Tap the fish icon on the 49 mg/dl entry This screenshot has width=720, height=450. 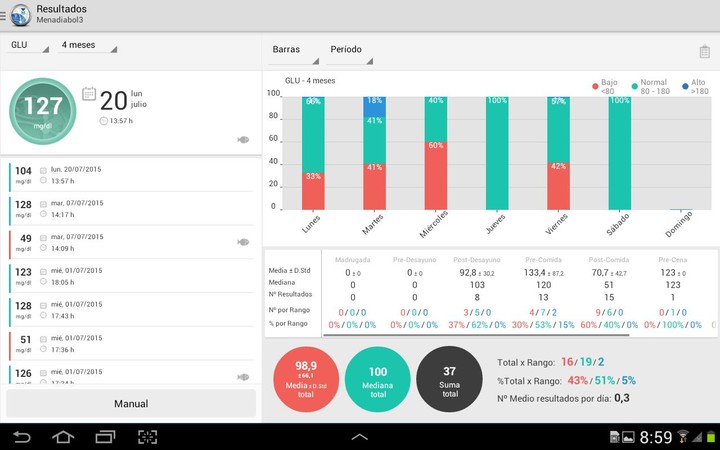coord(243,242)
